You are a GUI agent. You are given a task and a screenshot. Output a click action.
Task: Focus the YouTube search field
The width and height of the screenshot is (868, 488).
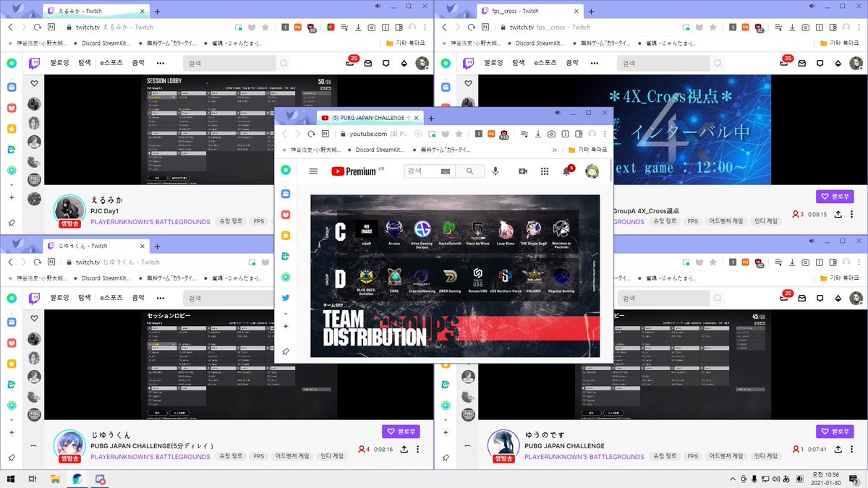(x=430, y=171)
